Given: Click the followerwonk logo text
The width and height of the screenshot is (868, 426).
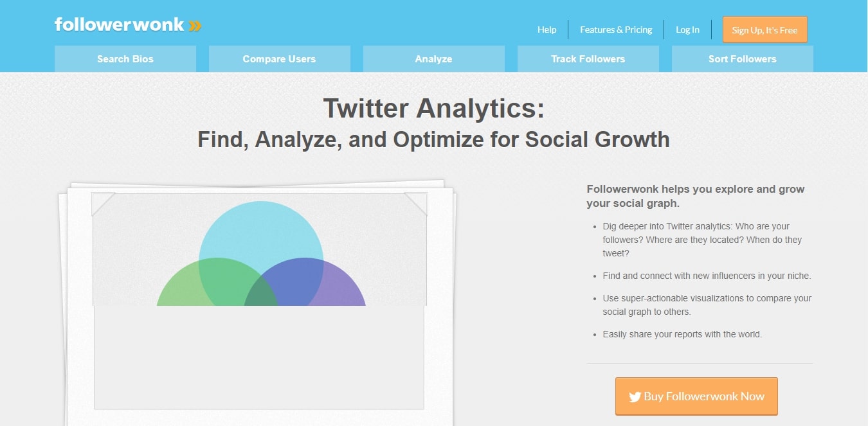Looking at the screenshot, I should (120, 25).
